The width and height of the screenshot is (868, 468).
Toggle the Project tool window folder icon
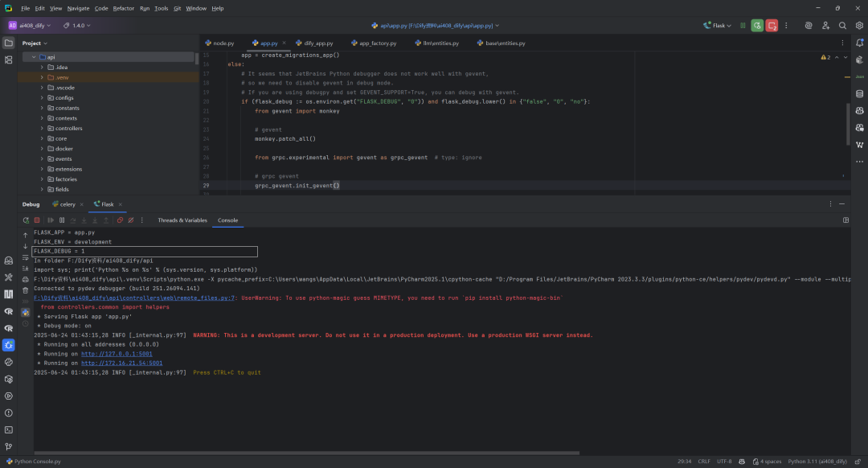pos(8,43)
